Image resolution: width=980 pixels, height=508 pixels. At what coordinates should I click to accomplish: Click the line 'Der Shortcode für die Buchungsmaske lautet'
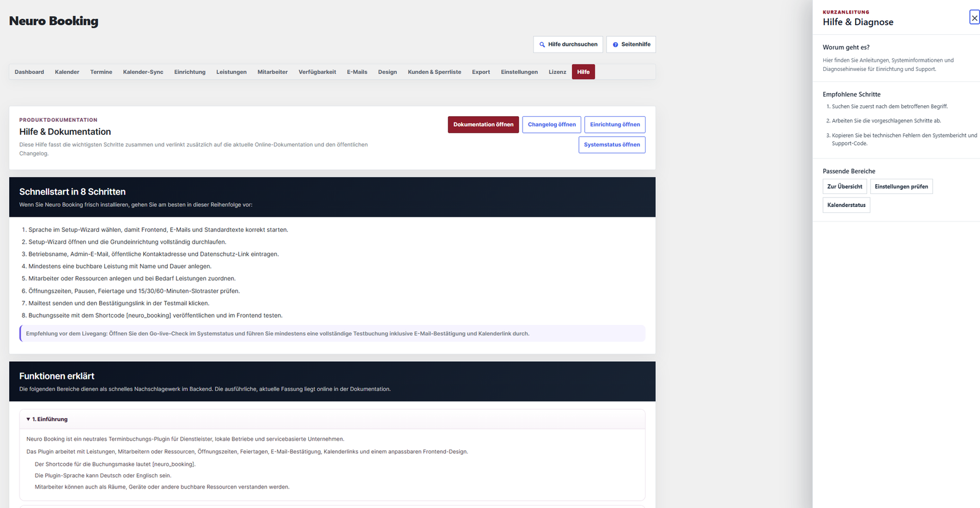[115, 465]
